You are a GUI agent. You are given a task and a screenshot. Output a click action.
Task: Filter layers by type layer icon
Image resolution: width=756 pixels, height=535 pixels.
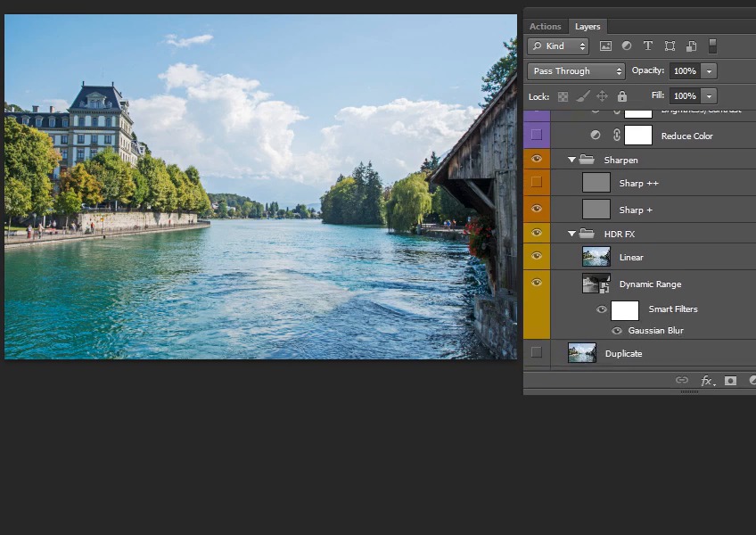point(648,45)
